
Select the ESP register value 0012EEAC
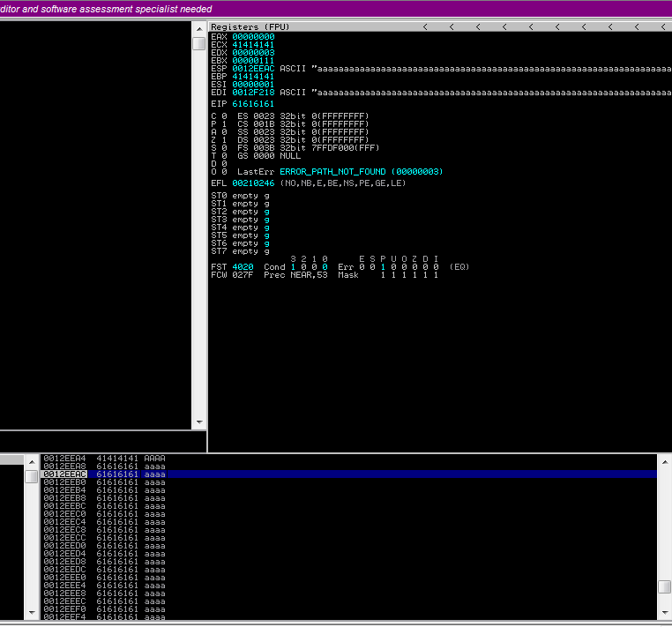click(x=253, y=69)
